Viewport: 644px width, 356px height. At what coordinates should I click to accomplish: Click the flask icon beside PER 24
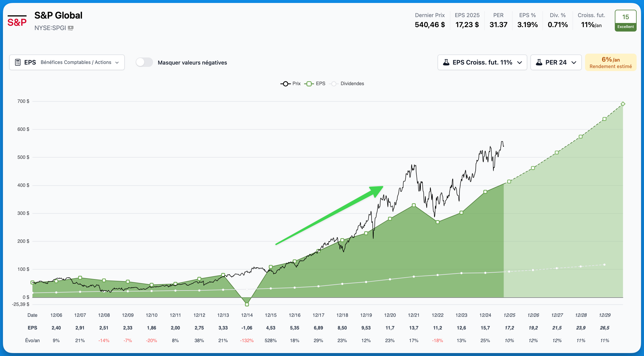[x=539, y=62]
